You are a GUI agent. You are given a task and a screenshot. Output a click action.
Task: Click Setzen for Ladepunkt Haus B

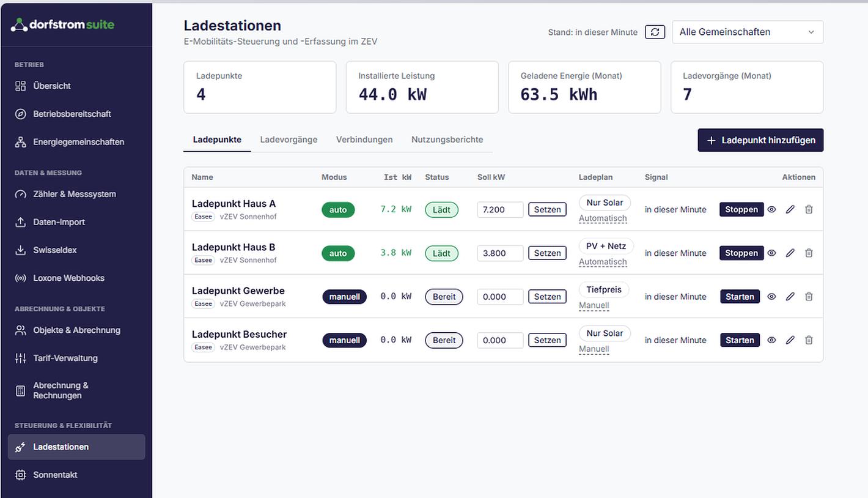coord(547,253)
